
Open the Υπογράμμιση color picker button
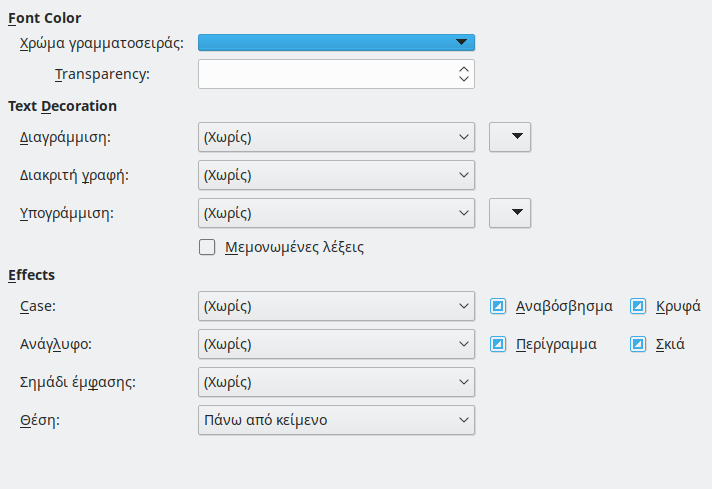[x=509, y=213]
